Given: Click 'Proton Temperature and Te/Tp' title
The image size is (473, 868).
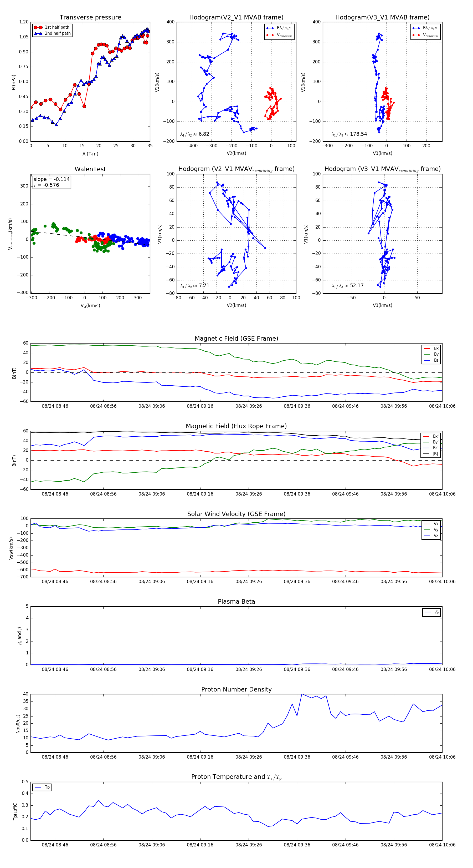Looking at the screenshot, I should 236,777.
